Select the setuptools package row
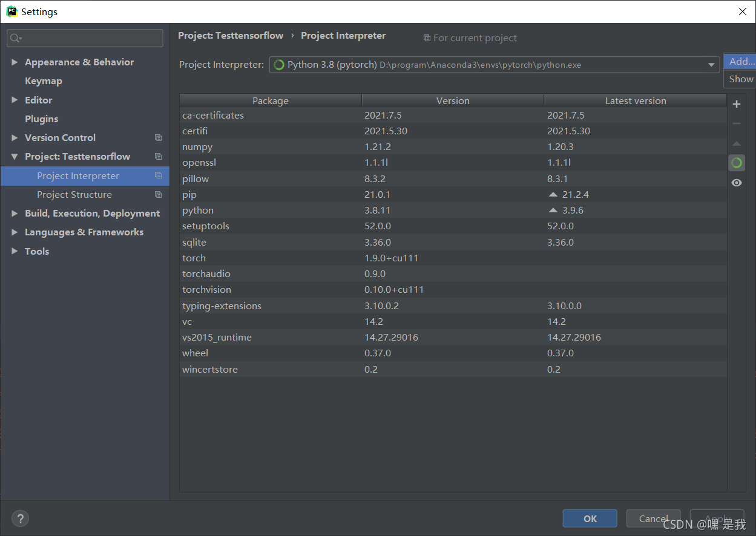This screenshot has height=536, width=756. [453, 226]
